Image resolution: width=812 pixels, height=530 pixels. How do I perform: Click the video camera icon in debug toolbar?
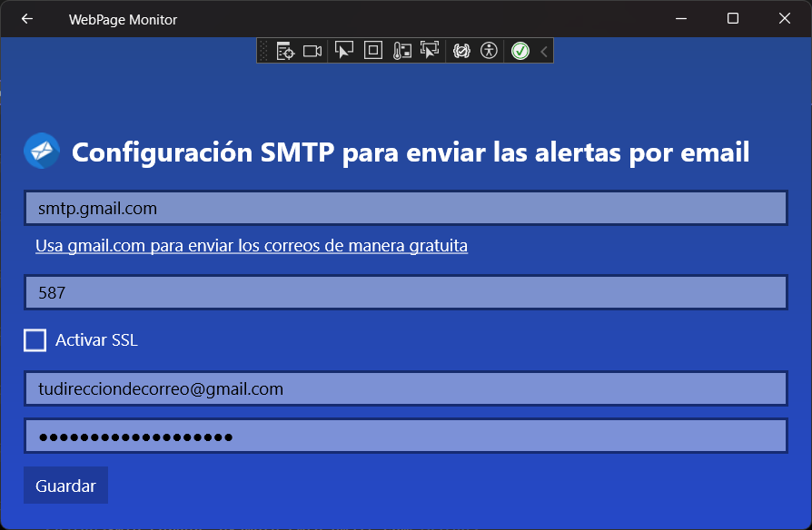click(x=312, y=51)
